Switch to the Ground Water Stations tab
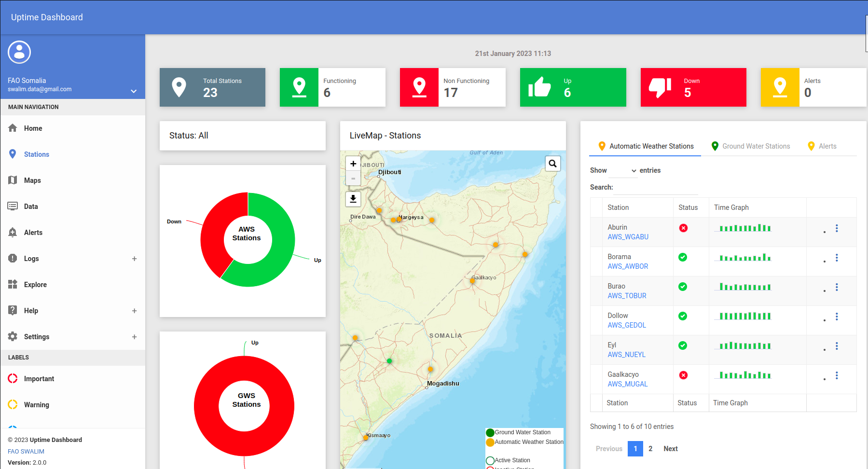The image size is (868, 469). [756, 146]
